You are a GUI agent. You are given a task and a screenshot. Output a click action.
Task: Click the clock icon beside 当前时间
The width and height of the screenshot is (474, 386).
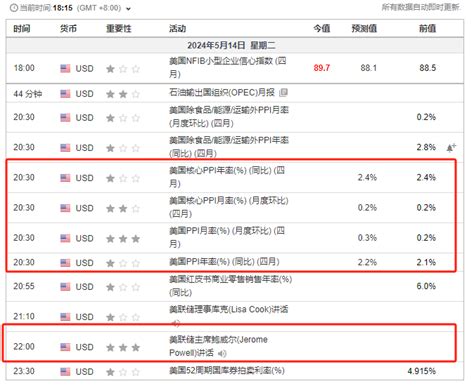(x=14, y=8)
